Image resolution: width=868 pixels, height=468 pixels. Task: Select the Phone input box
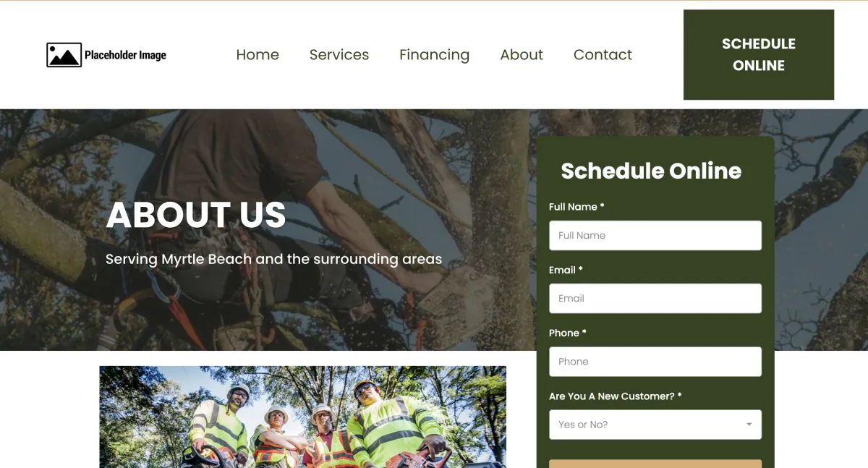655,362
